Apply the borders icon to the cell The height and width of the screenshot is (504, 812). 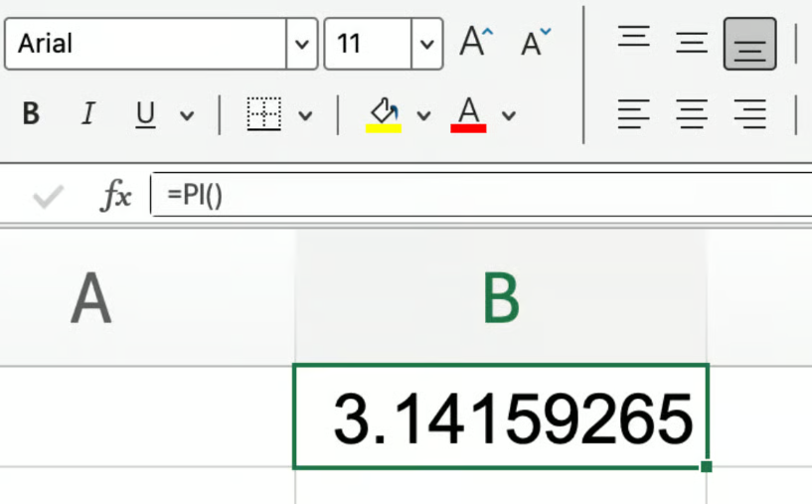point(263,115)
